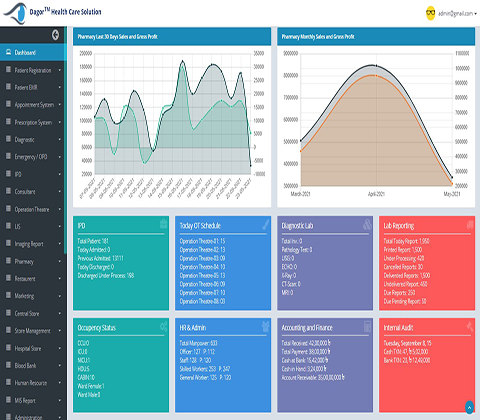This screenshot has width=480, height=420.
Task: Click the 'CT-Scan: 0' line
Action: [291, 284]
